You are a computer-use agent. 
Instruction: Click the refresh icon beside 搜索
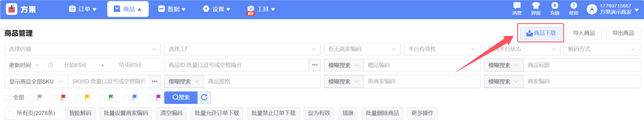point(204,98)
